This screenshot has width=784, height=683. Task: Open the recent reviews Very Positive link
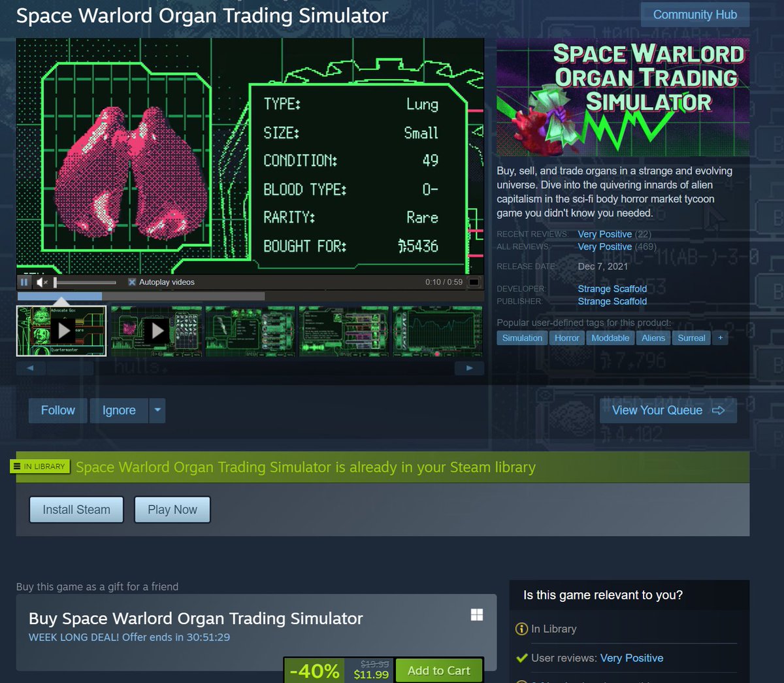pos(604,234)
